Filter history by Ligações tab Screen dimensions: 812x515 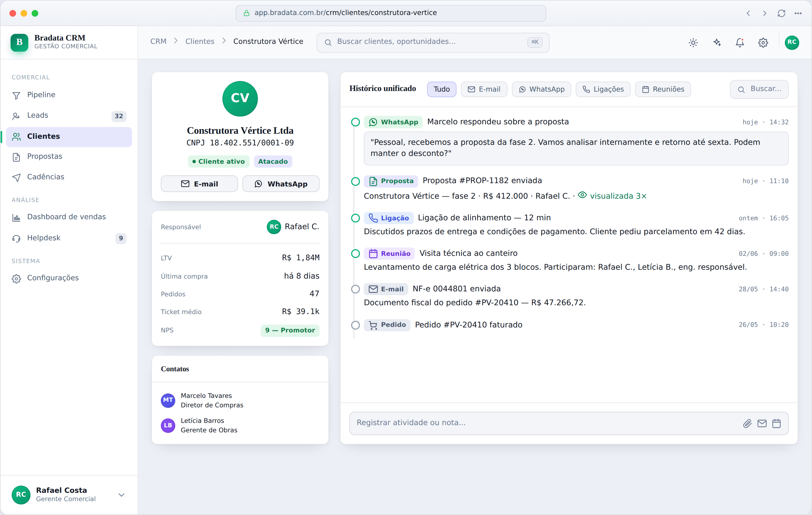(x=603, y=89)
